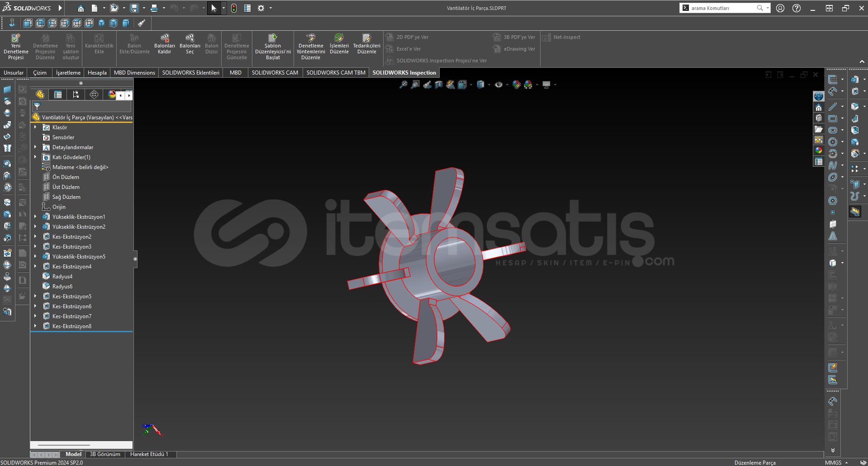Click the Home icon in the top toolbar
Screen dimensions: 868x466
pos(81,8)
